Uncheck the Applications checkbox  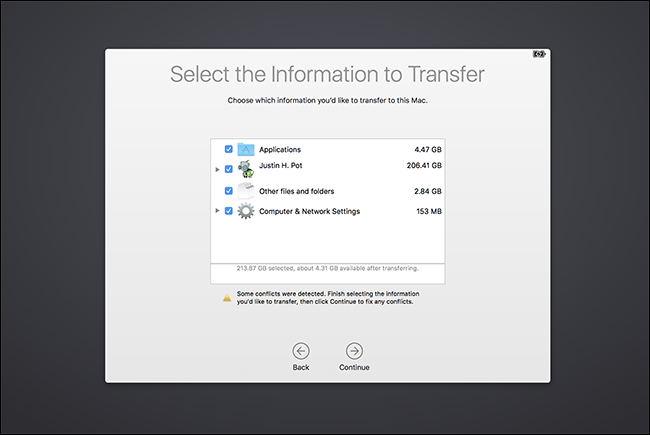(x=228, y=149)
